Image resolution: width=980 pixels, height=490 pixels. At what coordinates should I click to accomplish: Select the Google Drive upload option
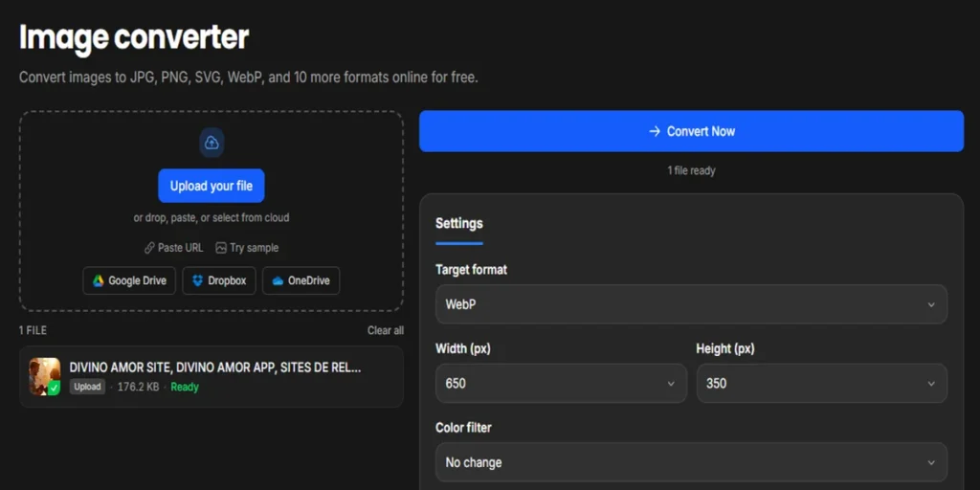pyautogui.click(x=129, y=280)
